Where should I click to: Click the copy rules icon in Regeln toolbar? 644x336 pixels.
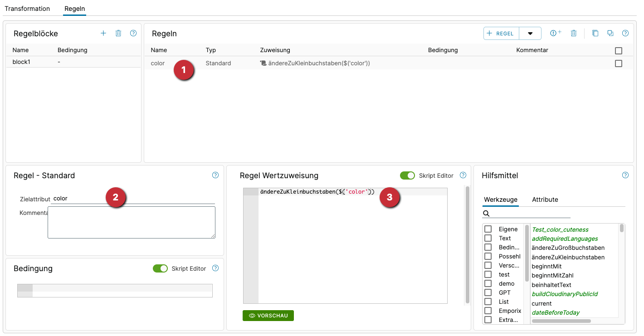595,33
